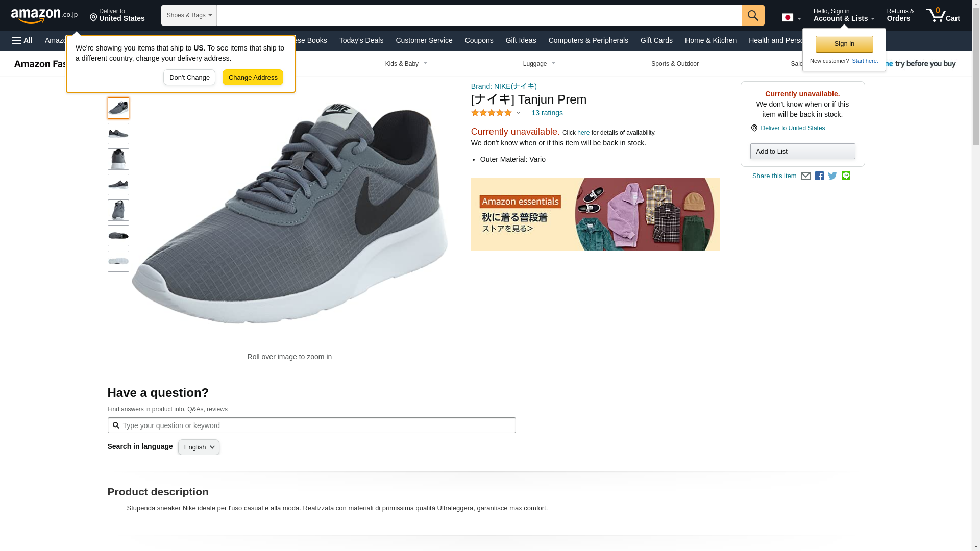
Task: Go to Amazon.co.jp home logo
Action: [x=44, y=15]
